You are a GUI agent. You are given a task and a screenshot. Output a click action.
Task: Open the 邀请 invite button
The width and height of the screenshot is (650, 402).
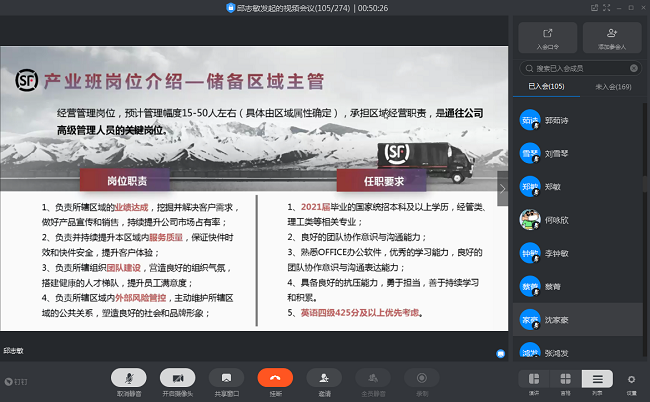point(324,378)
